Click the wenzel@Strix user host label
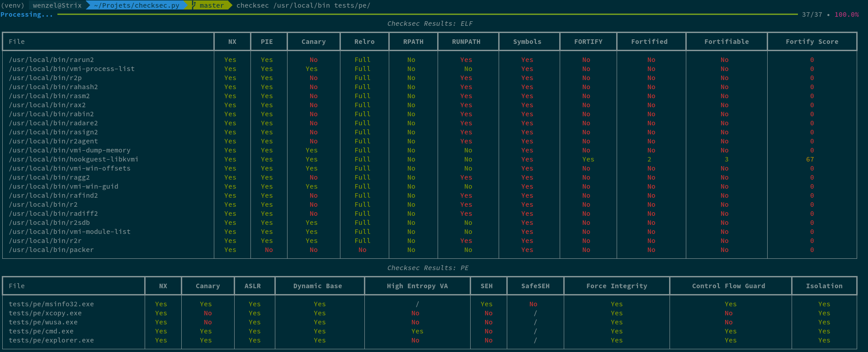The height and width of the screenshot is (352, 868). [57, 5]
